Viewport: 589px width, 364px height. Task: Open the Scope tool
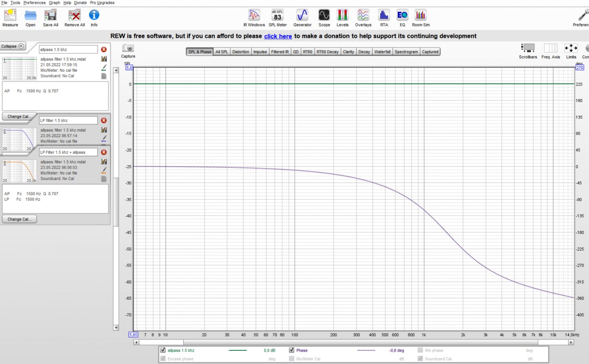coord(324,15)
